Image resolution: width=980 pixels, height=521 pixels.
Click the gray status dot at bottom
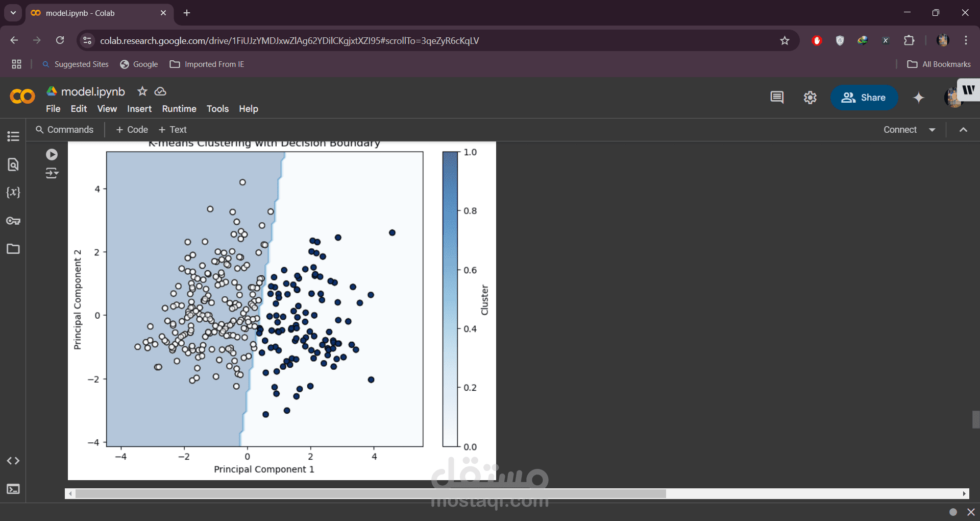(x=953, y=512)
